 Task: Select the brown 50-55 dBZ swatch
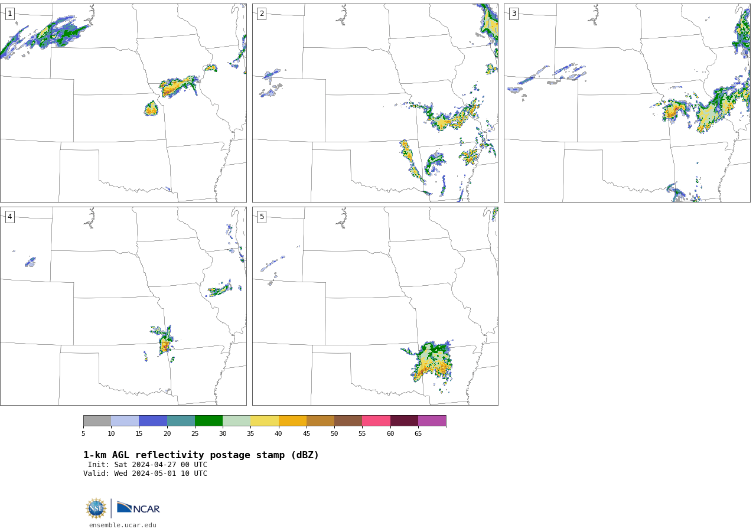coord(348,420)
